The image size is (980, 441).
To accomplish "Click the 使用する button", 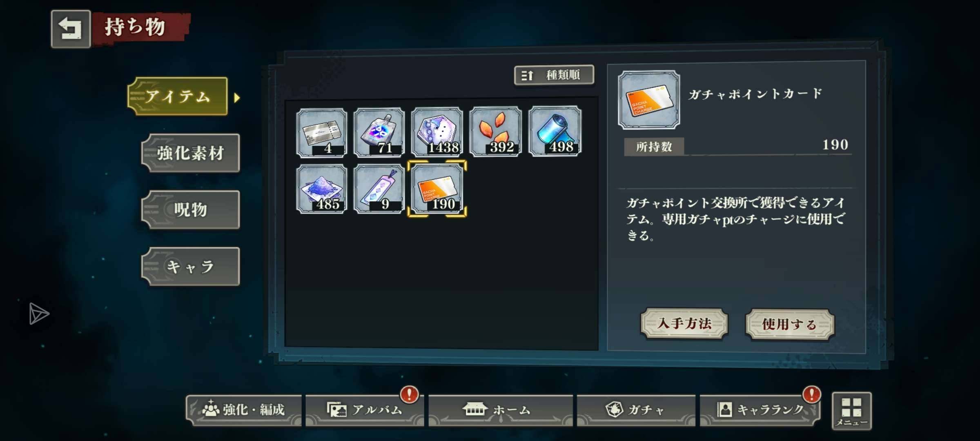I will click(x=790, y=325).
